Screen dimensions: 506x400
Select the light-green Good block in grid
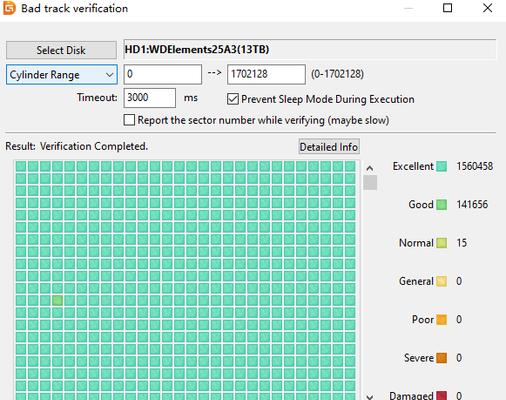coord(57,300)
